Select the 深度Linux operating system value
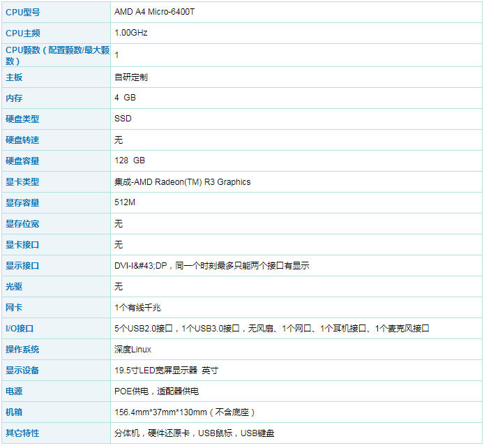This screenshot has width=484, height=448. (x=133, y=349)
